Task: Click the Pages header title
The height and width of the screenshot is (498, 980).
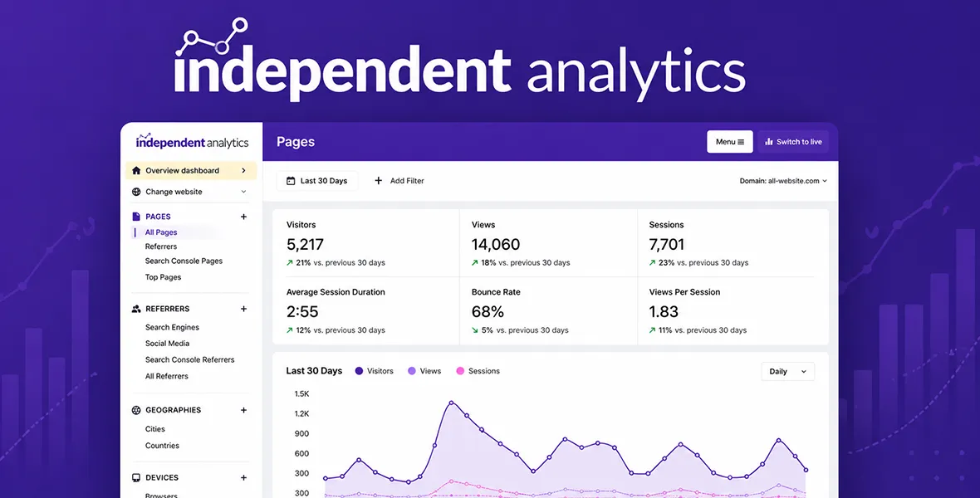Action: point(296,142)
